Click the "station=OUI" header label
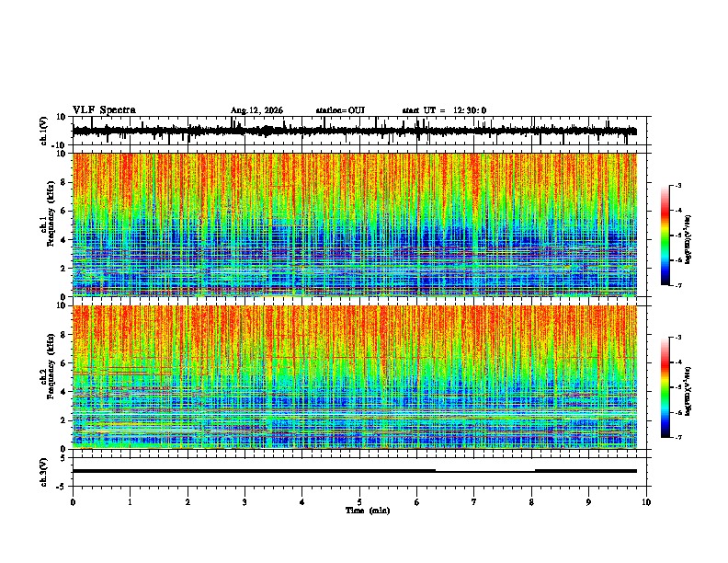This screenshot has height=563, width=728. point(340,110)
